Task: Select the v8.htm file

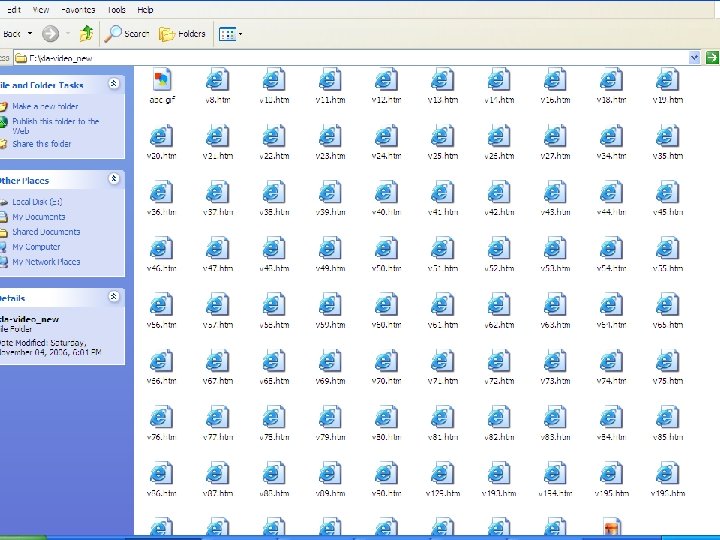Action: click(218, 81)
